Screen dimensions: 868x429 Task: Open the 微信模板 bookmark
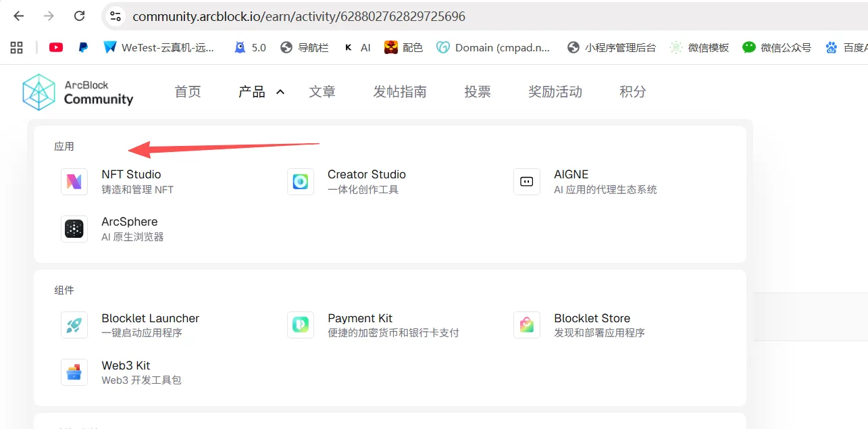tap(699, 47)
